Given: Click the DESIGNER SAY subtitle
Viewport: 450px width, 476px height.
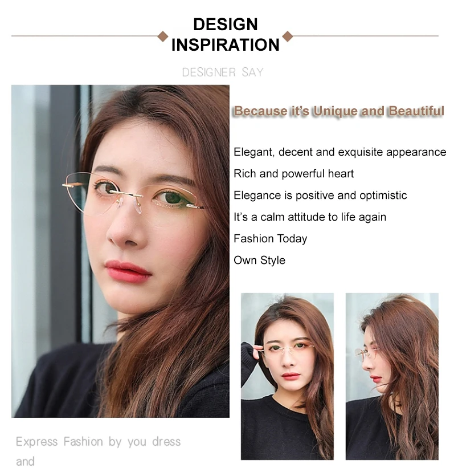Looking at the screenshot, I should tap(222, 72).
